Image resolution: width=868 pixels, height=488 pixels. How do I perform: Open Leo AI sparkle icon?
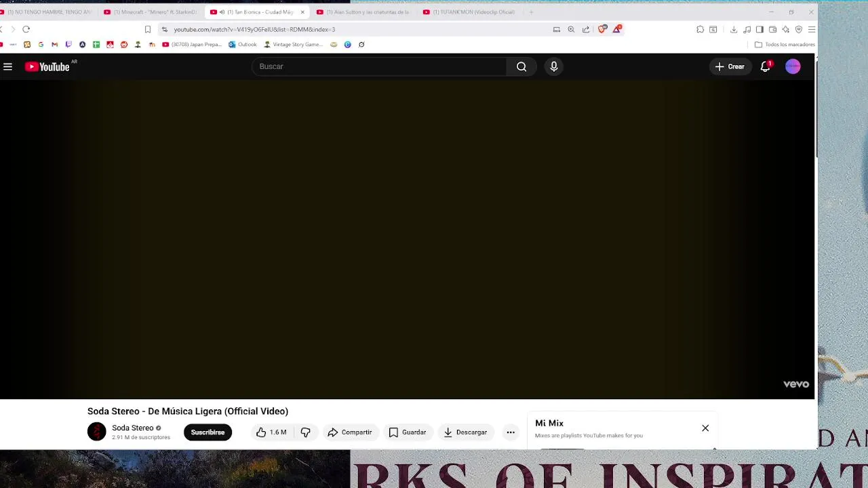pyautogui.click(x=785, y=29)
